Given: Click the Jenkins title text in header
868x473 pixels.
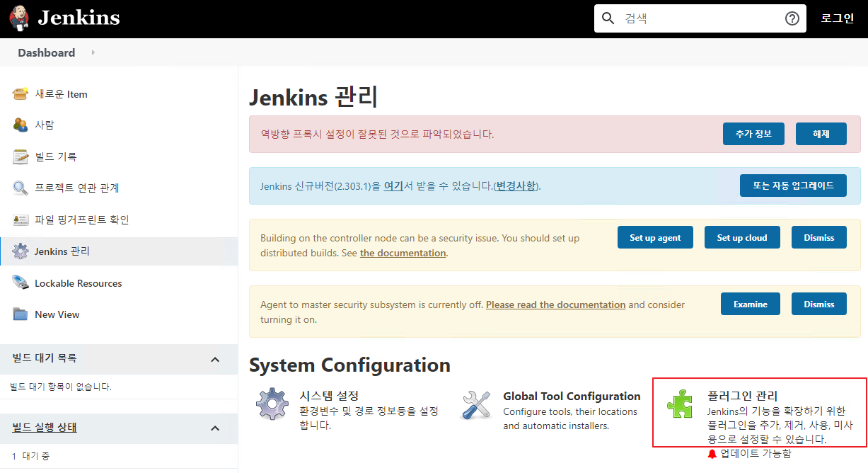Looking at the screenshot, I should [x=79, y=18].
